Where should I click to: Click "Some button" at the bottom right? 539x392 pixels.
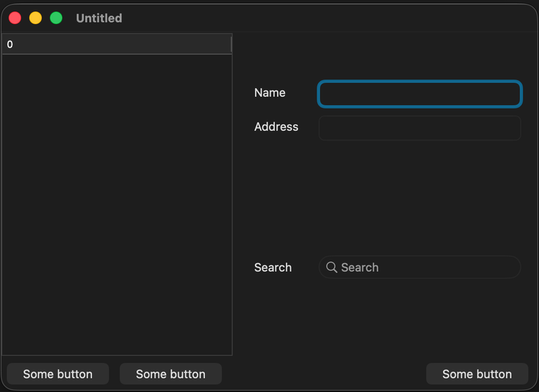(476, 374)
